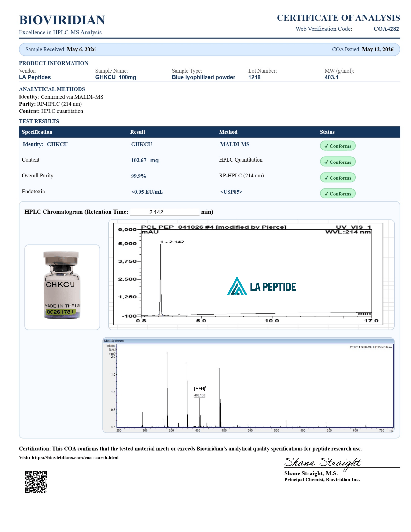411x532 pixels.
Task: Click the LA Peptide triangle logo
Action: click(x=237, y=286)
